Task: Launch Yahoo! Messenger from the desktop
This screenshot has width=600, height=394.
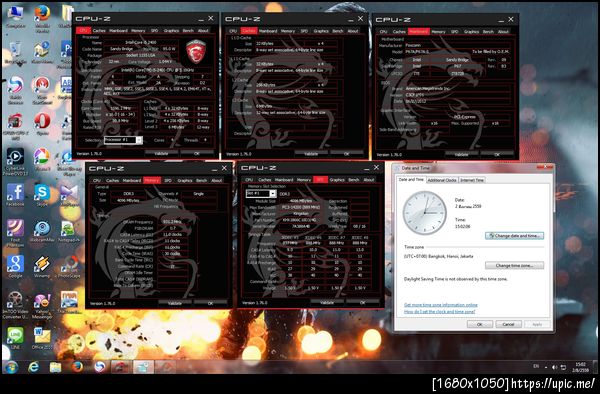Action: (42, 305)
